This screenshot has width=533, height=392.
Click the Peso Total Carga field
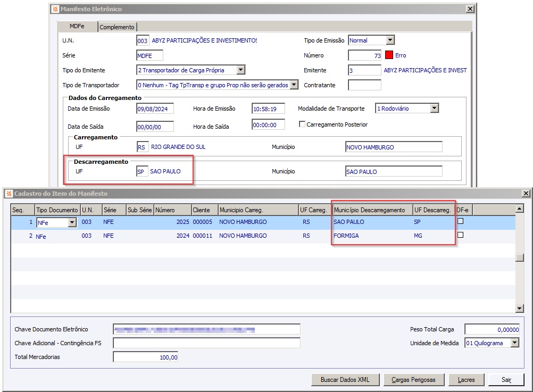[492, 329]
